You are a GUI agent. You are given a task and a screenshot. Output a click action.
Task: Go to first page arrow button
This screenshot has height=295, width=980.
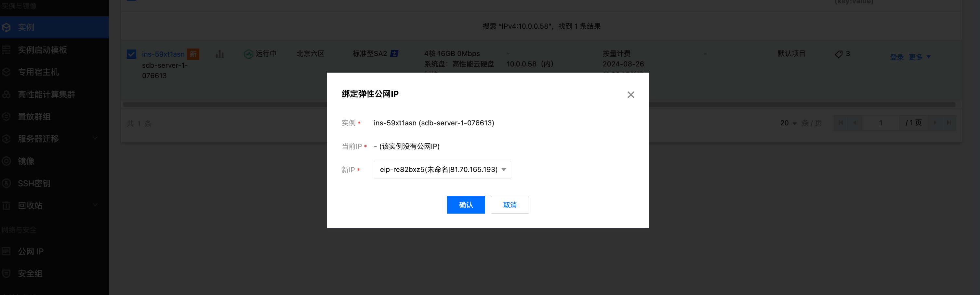pos(841,123)
